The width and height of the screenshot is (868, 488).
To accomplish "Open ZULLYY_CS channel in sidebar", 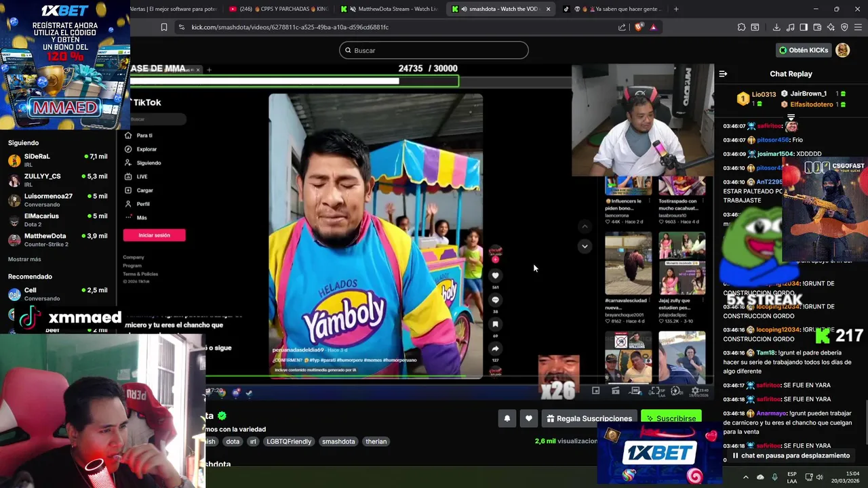I will [58, 180].
